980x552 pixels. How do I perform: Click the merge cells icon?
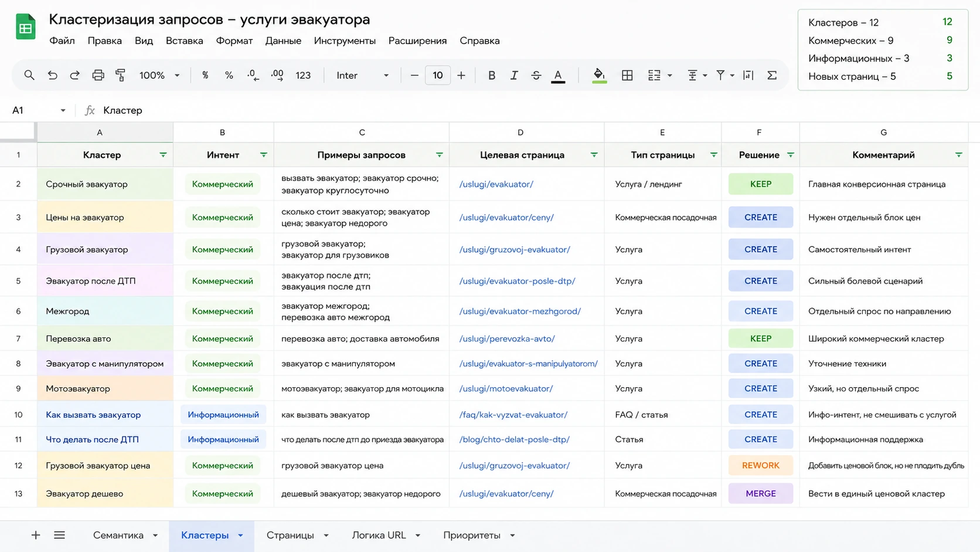[654, 75]
